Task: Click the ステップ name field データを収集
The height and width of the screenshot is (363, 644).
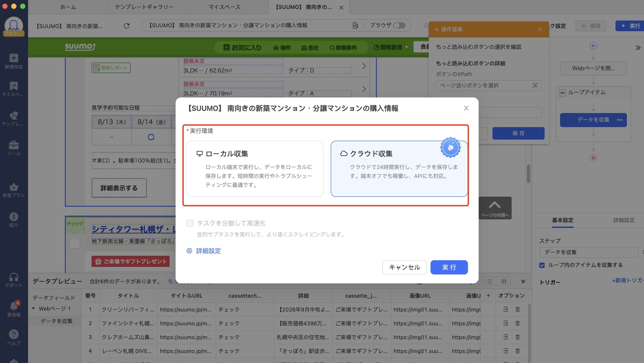Action: (x=589, y=252)
